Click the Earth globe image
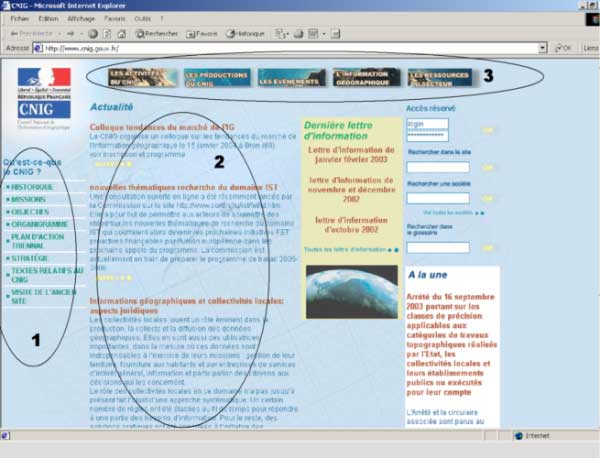This screenshot has height=458, width=600. tap(352, 292)
